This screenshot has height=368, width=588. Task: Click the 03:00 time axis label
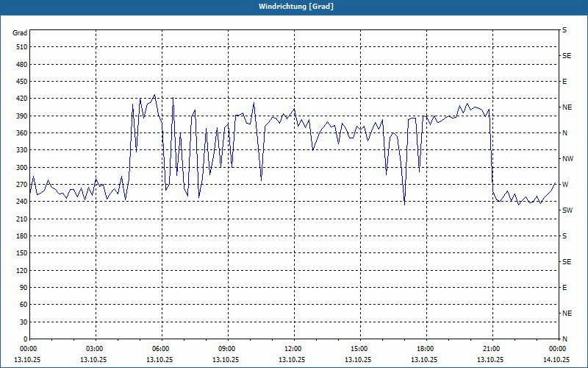point(96,349)
